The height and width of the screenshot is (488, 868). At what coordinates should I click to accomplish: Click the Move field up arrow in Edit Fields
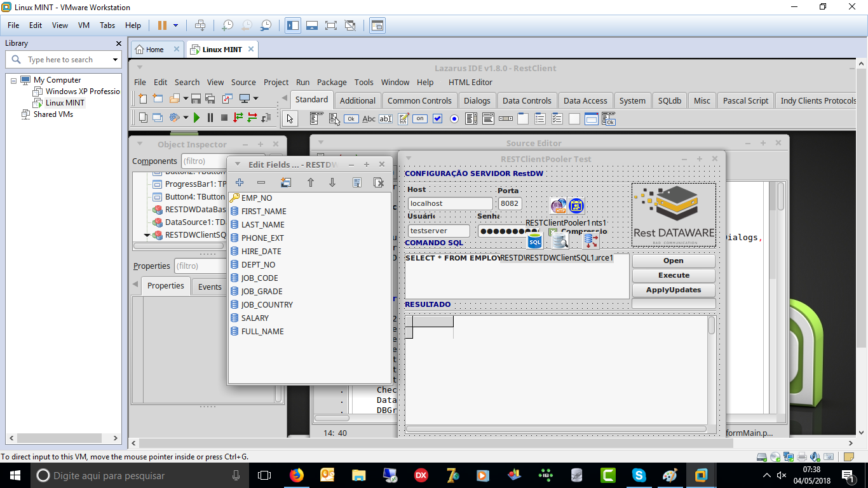(x=311, y=183)
